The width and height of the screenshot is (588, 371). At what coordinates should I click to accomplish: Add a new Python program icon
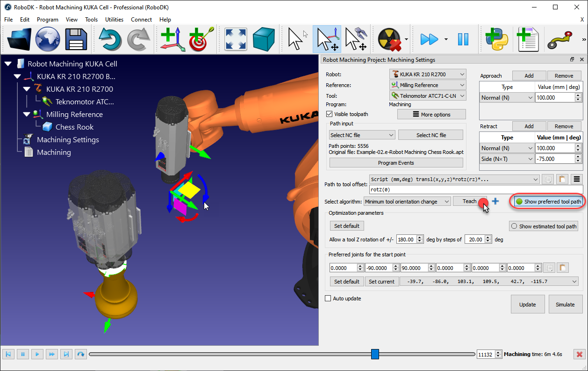pos(497,39)
